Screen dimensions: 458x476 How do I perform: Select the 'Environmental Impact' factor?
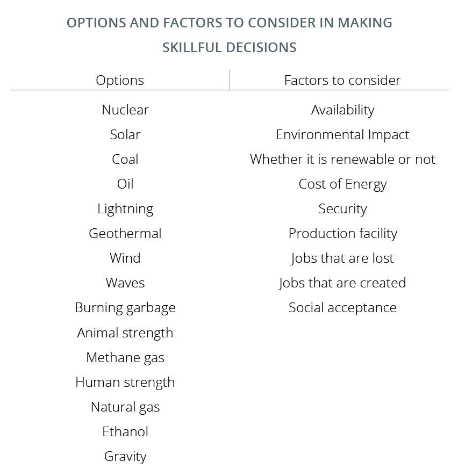(x=342, y=135)
